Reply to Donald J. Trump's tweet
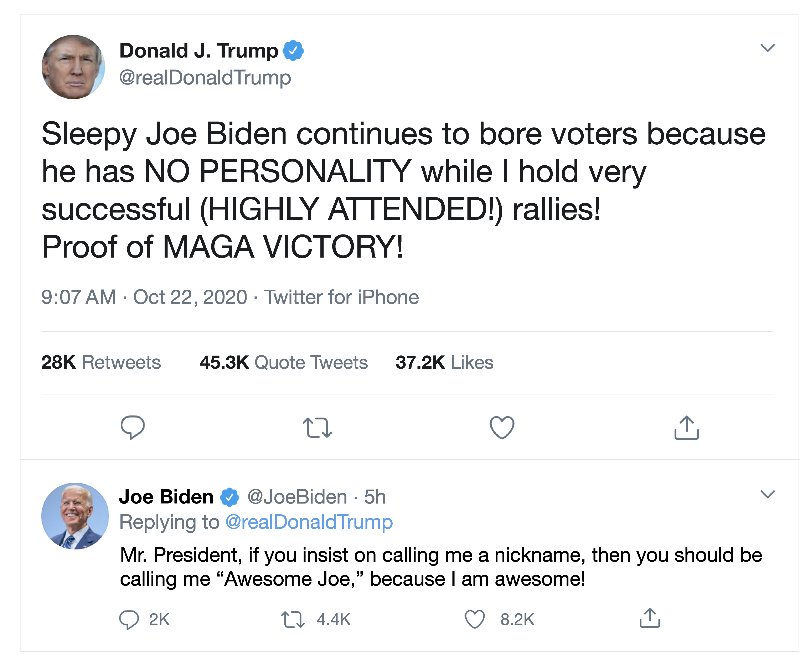The image size is (810, 672). point(132,427)
